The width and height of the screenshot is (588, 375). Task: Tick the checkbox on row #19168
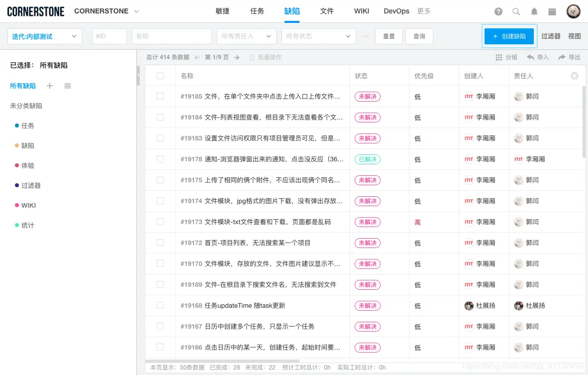click(x=161, y=305)
